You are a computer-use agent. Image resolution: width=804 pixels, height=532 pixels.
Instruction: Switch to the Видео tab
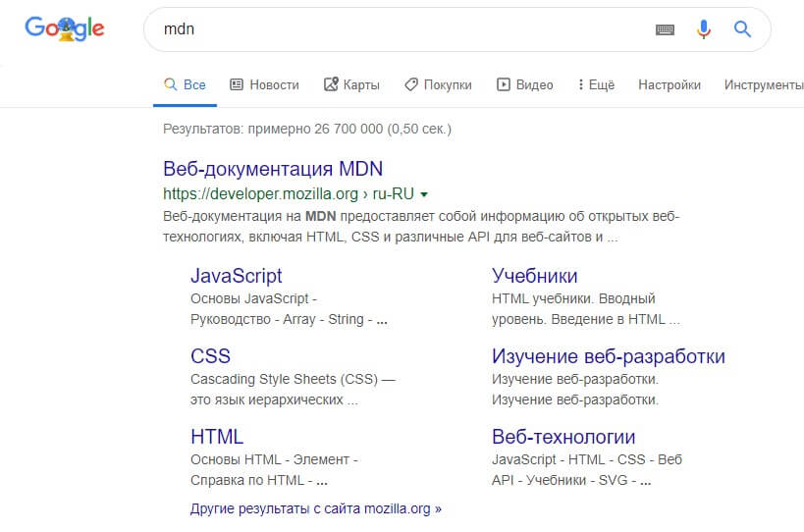(525, 85)
